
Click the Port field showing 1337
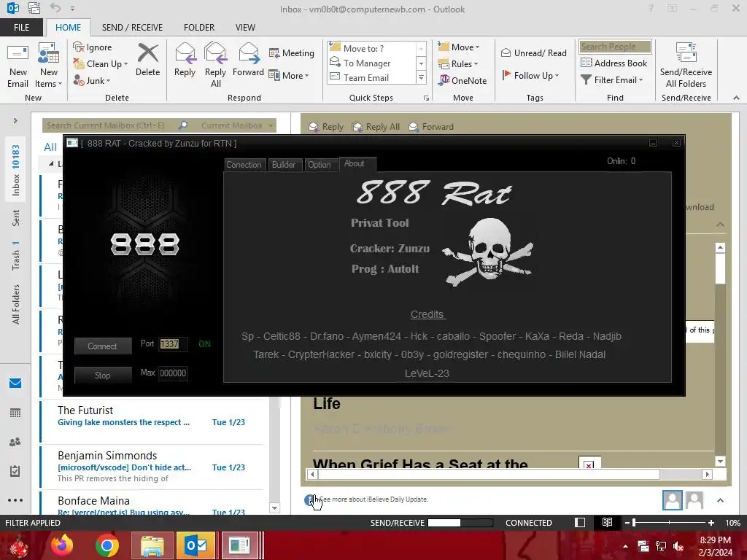click(172, 344)
